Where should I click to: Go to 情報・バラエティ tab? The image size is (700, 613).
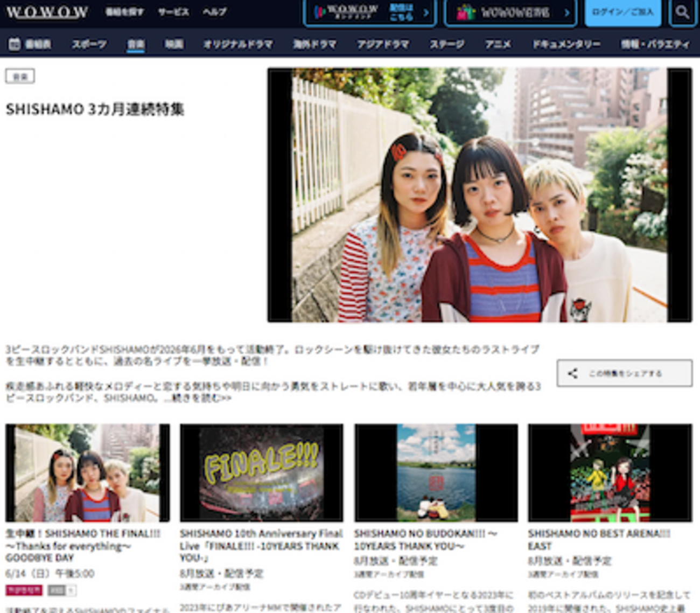[655, 44]
